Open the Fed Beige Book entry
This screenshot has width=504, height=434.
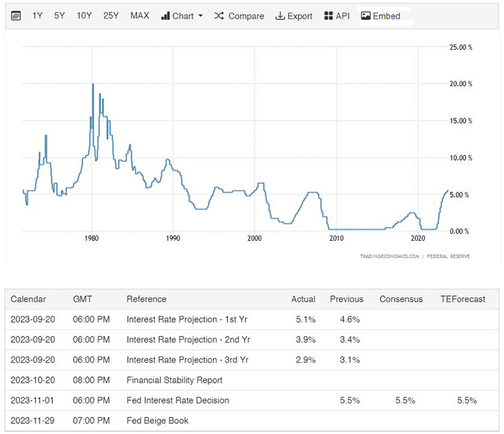[x=158, y=421]
